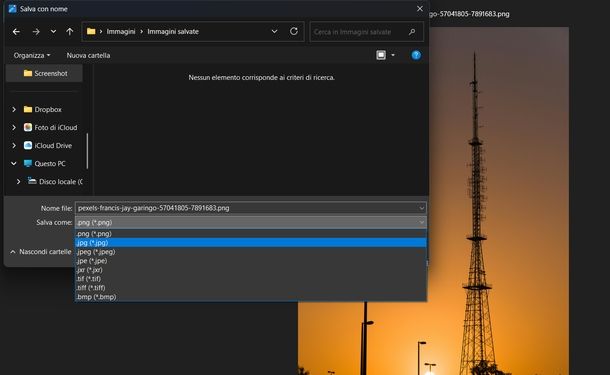
Task: Expand the Dropbox tree node
Action: [x=14, y=109]
